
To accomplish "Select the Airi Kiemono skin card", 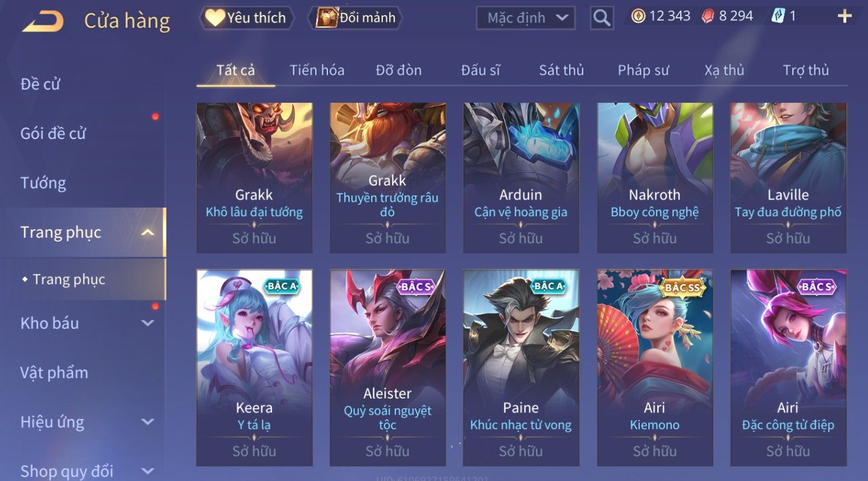I will tap(655, 367).
